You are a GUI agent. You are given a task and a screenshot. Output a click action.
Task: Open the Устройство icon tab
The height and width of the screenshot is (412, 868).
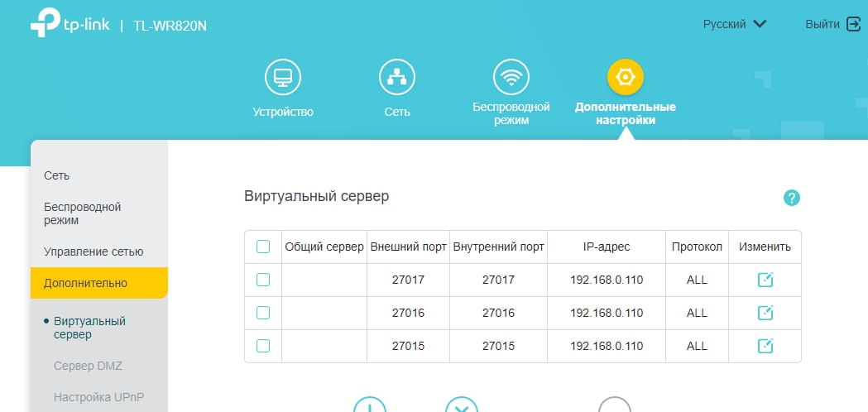point(283,78)
